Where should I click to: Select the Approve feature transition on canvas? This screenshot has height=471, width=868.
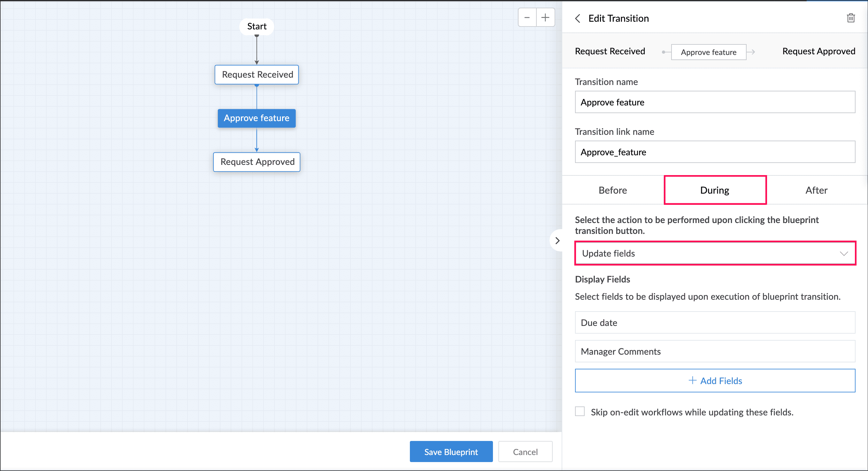coord(257,118)
